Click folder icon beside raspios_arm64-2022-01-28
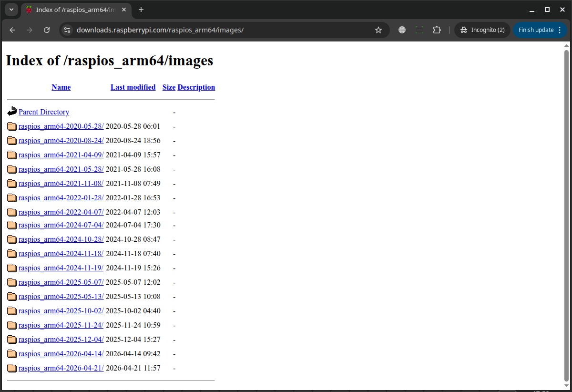Screen dimensions: 572x392 [12, 198]
